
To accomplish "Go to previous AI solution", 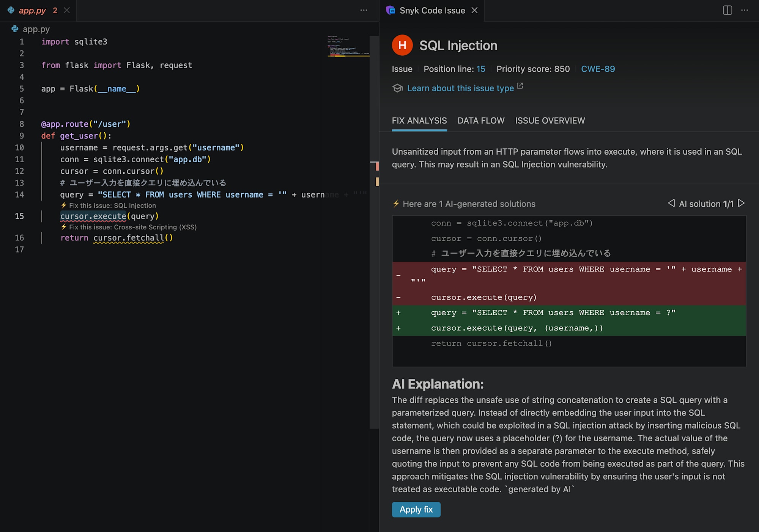I will pos(671,203).
